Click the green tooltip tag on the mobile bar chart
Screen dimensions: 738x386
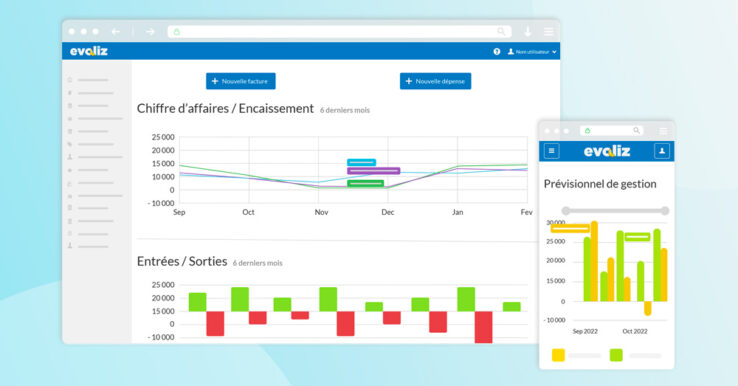(x=637, y=237)
